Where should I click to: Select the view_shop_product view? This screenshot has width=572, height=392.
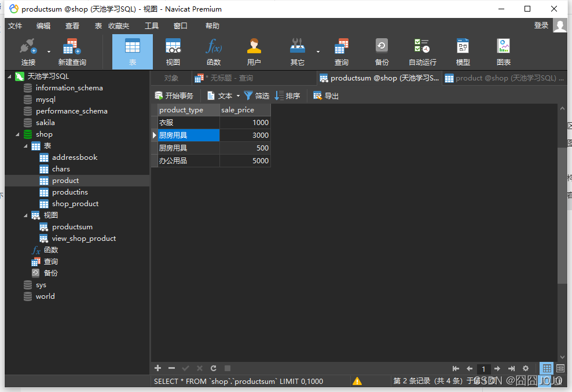click(84, 239)
